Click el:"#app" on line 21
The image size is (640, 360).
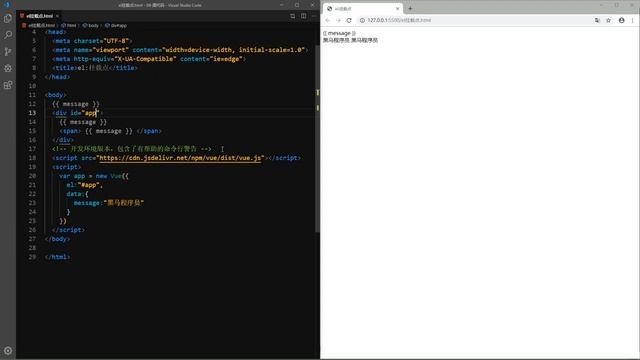[84, 185]
